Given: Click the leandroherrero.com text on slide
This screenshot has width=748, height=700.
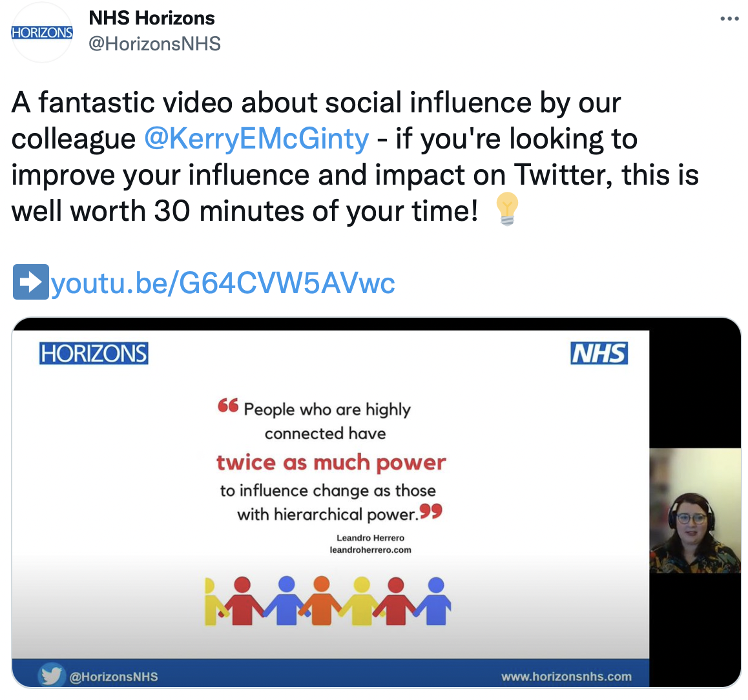Looking at the screenshot, I should click(x=370, y=550).
